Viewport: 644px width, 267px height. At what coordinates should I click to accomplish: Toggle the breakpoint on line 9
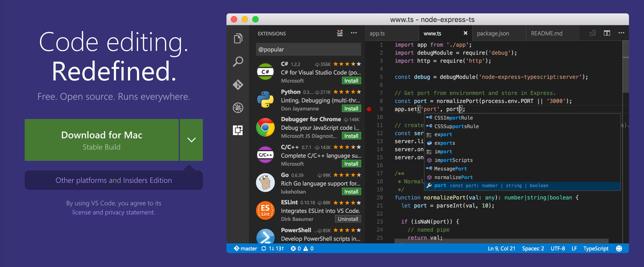369,109
